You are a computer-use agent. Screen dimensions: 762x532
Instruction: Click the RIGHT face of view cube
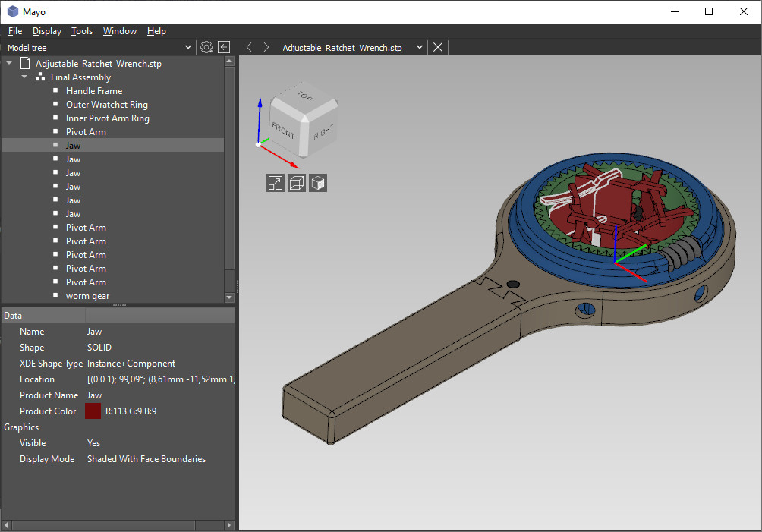point(323,131)
